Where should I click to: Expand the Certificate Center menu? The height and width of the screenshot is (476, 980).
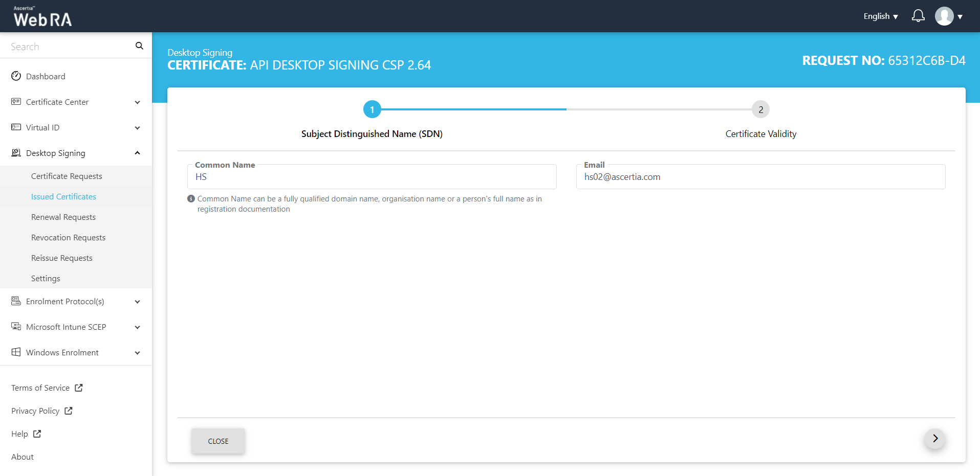137,102
